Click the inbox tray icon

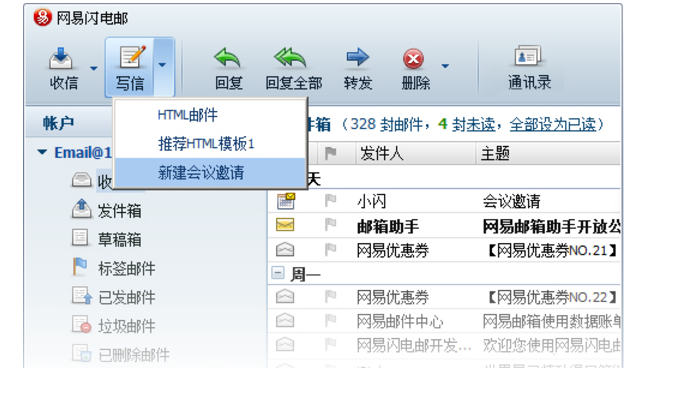[82, 180]
